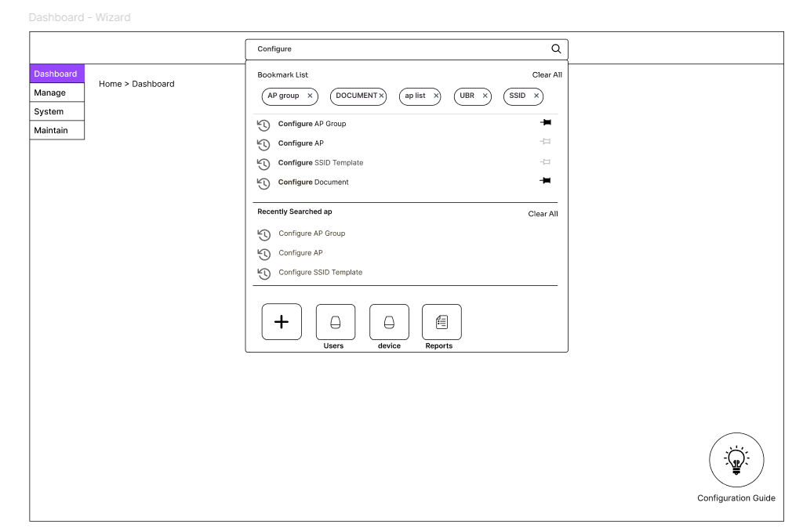Open the Reports shortcut tile
This screenshot has height=532, width=803.
click(441, 322)
